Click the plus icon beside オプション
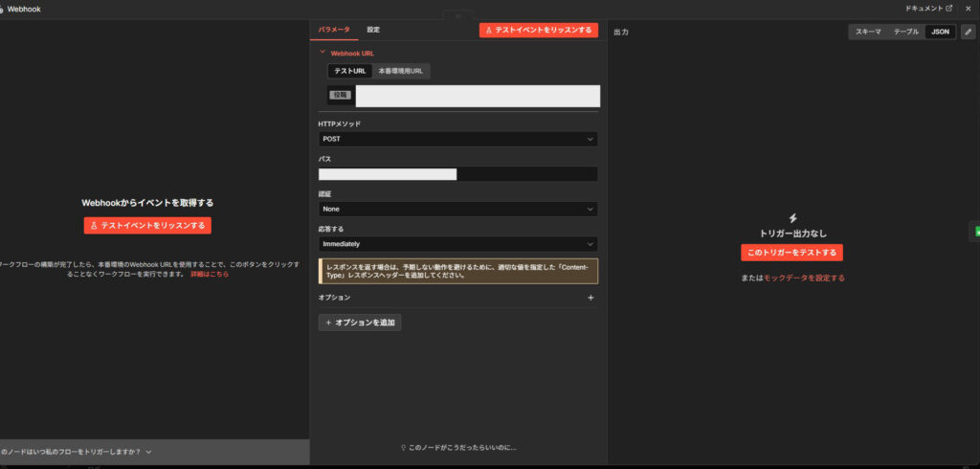Viewport: 980px width, 469px height. click(590, 298)
